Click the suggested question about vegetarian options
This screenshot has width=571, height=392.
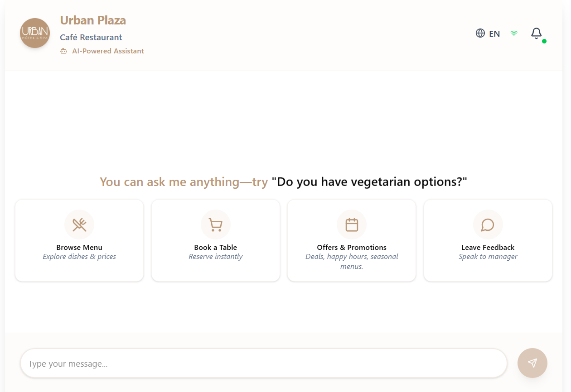tap(369, 181)
